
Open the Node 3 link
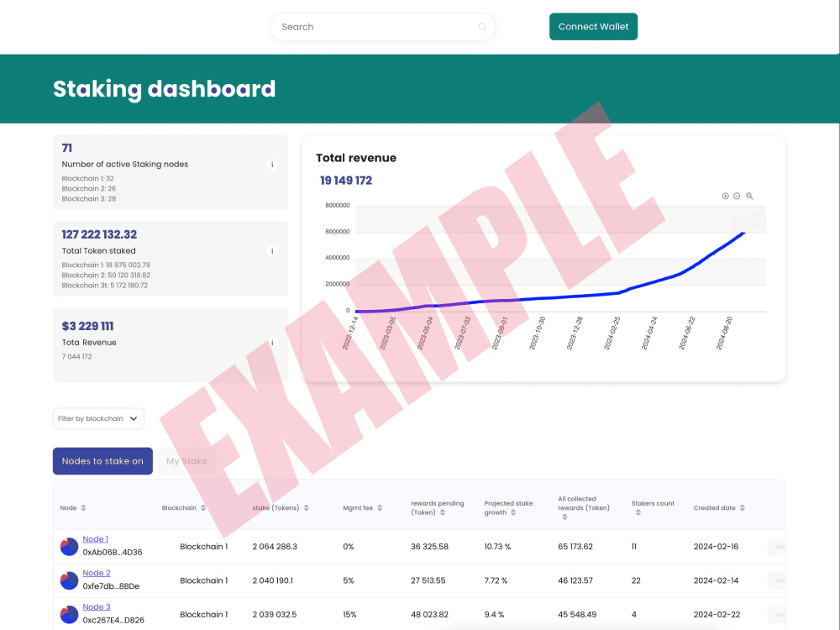coord(97,607)
